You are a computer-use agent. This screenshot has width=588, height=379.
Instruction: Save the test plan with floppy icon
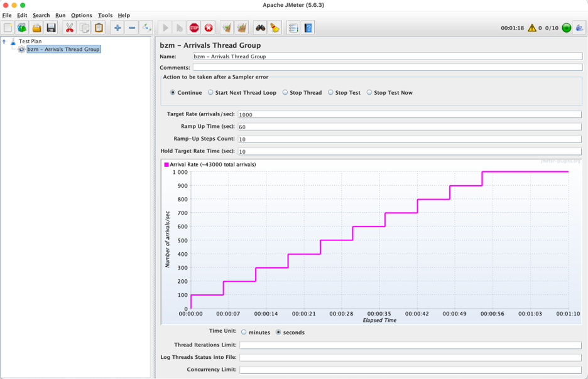click(52, 28)
